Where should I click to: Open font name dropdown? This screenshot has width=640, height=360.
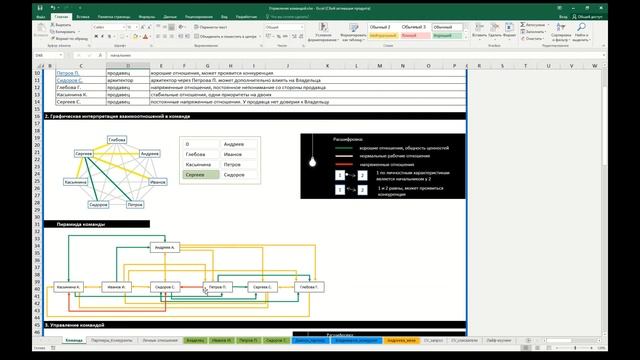tap(123, 27)
